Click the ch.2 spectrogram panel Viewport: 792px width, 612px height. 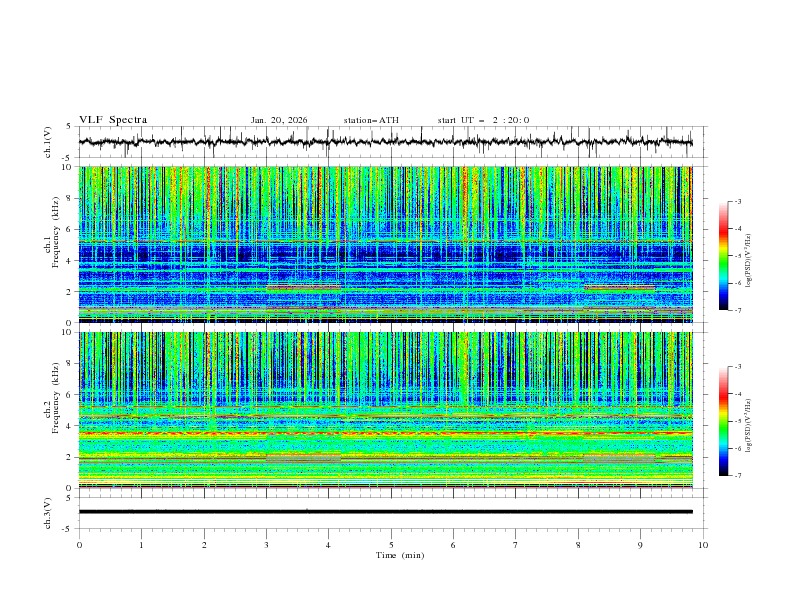click(x=385, y=410)
